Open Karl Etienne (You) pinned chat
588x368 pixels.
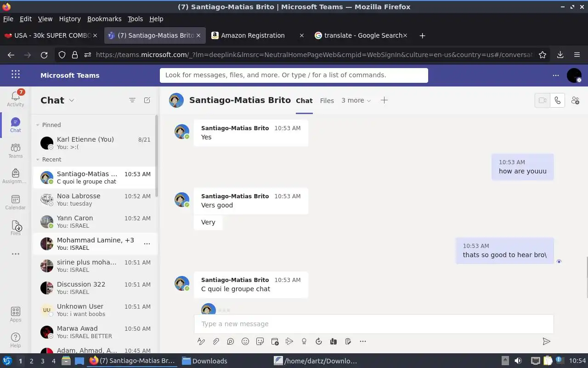pos(94,143)
